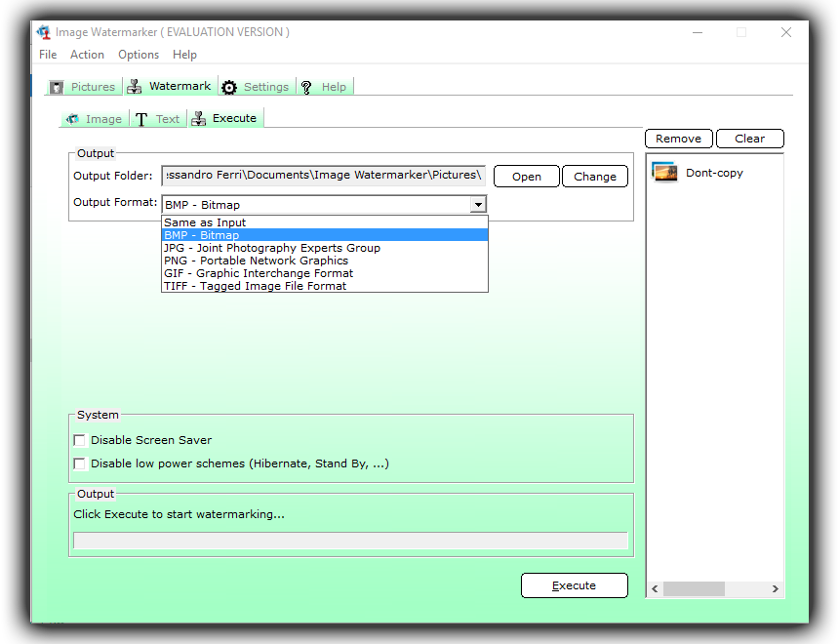Choose PNG - Portable Network Graphics
The image size is (839, 644).
tap(324, 261)
